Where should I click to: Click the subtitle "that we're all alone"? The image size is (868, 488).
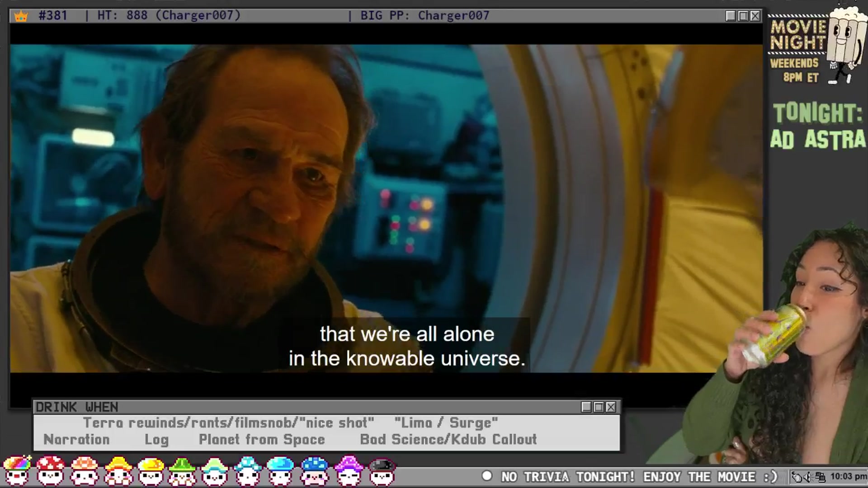click(407, 334)
